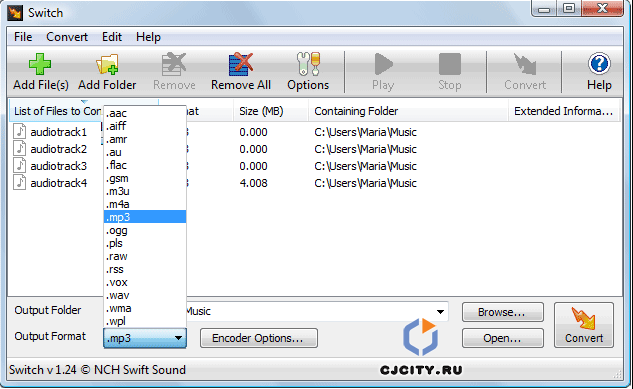
Task: Choose .m4a from the format list
Action: [145, 204]
